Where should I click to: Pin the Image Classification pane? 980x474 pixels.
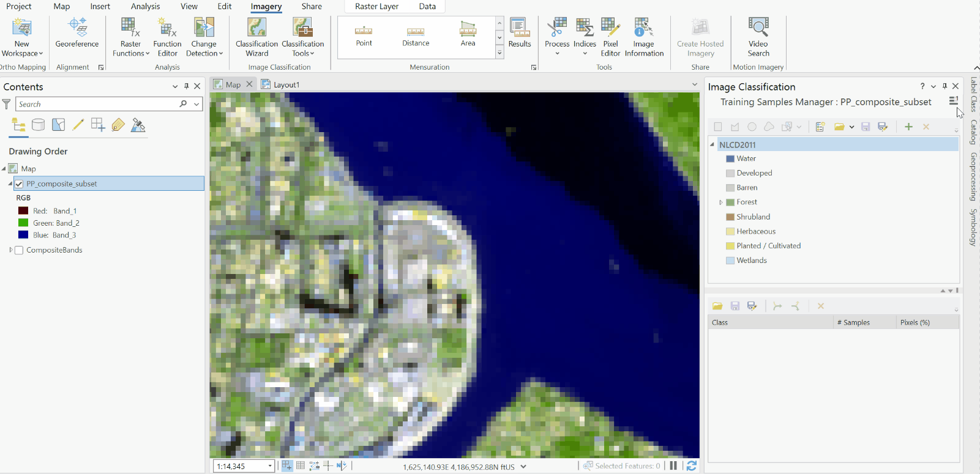pyautogui.click(x=944, y=86)
